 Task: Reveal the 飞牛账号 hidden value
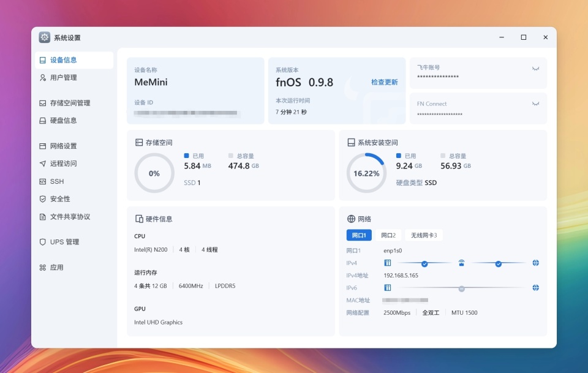(x=535, y=69)
